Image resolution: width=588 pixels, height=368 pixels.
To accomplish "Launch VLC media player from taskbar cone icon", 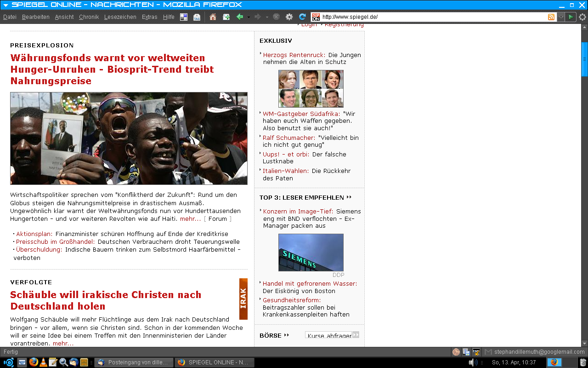I will click(43, 362).
